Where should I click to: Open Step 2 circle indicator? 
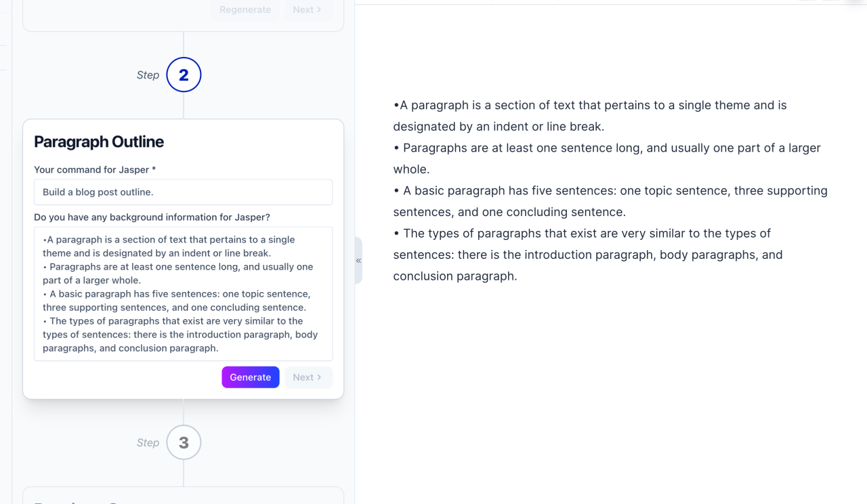[x=183, y=75]
